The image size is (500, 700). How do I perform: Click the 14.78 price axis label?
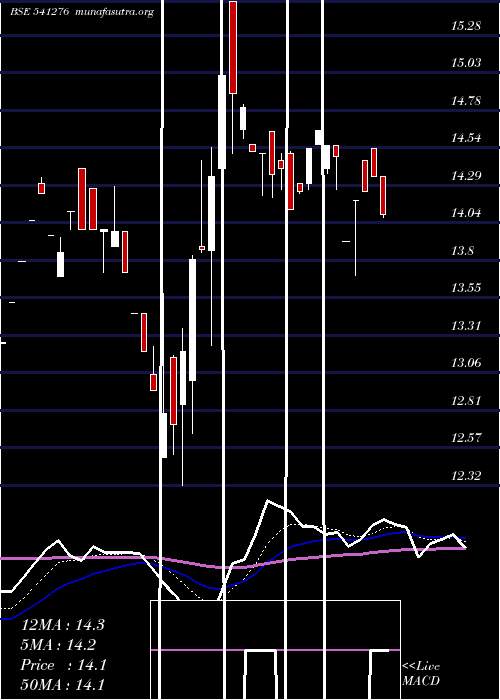tap(466, 100)
